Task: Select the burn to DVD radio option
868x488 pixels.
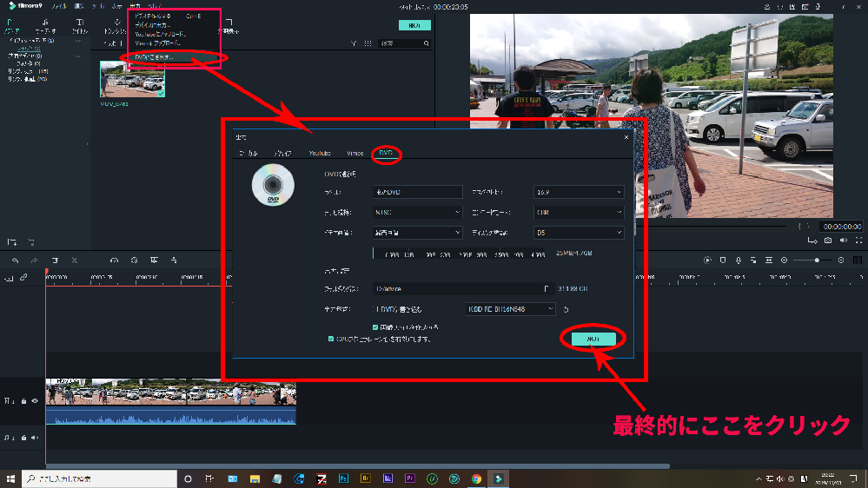Action: click(375, 309)
